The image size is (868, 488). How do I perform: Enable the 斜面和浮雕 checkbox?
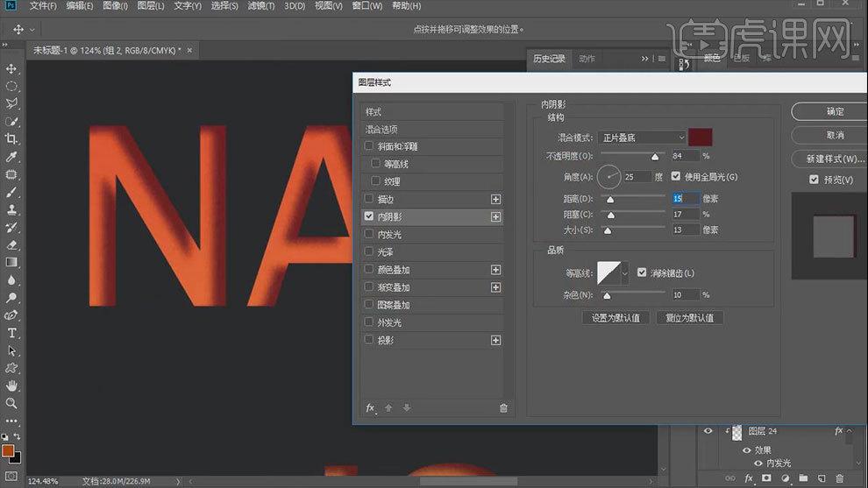click(x=369, y=146)
